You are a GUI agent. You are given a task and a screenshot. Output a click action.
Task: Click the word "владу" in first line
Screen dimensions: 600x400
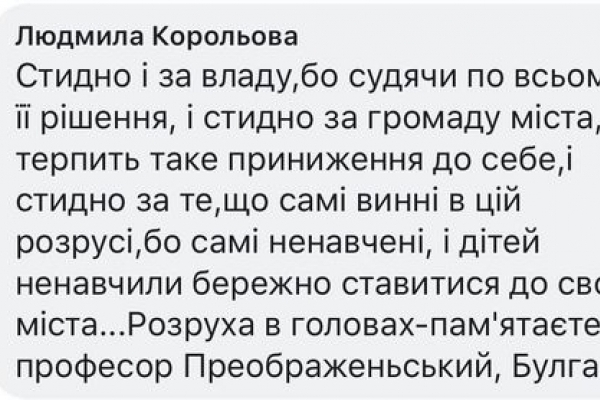point(245,77)
